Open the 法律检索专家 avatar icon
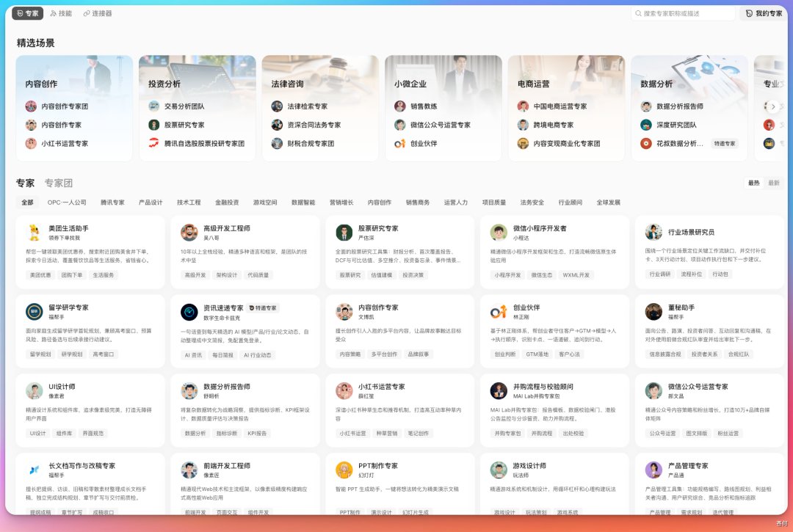Screen dimensions: 793x532 pyautogui.click(x=277, y=106)
